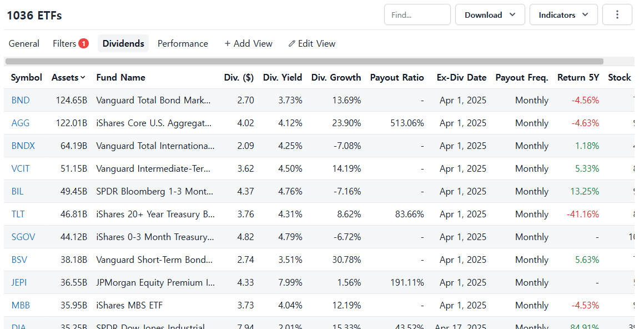The width and height of the screenshot is (644, 329).
Task: Open the VCIT ticker link
Action: click(x=21, y=168)
